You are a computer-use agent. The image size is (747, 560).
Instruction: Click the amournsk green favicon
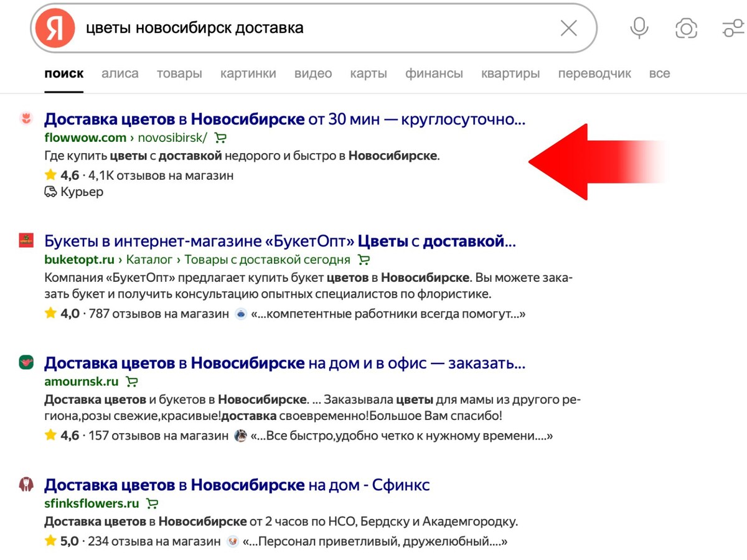pos(26,362)
